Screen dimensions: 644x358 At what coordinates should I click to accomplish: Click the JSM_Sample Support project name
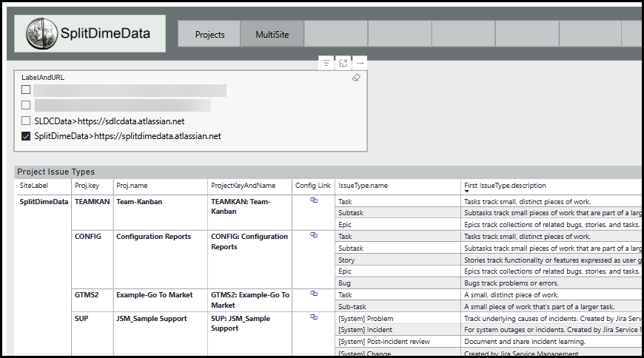[x=152, y=319]
